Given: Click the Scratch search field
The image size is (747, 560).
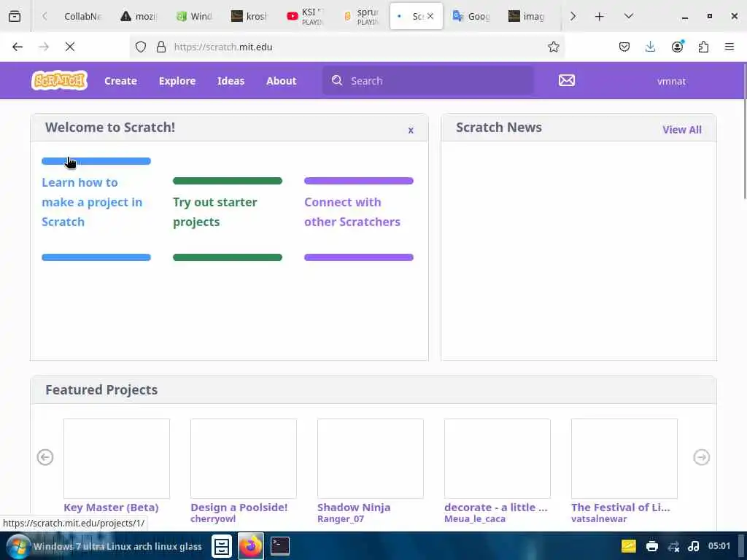Looking at the screenshot, I should click(427, 80).
